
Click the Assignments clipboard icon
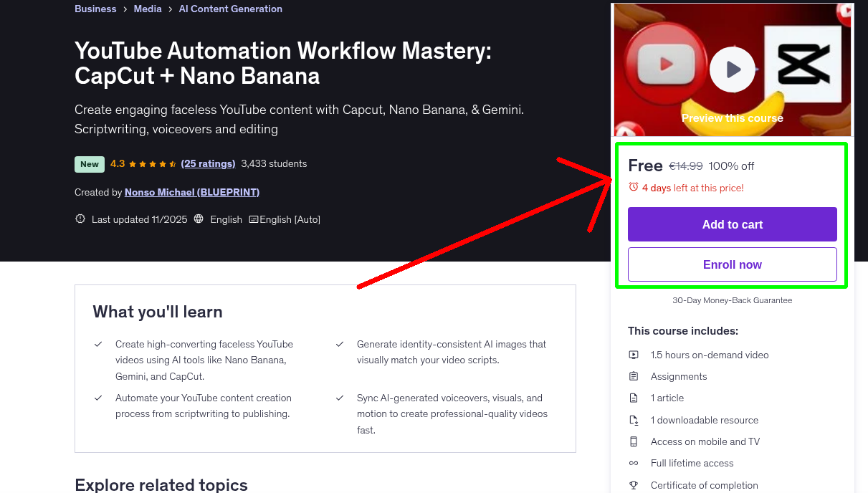click(x=634, y=376)
